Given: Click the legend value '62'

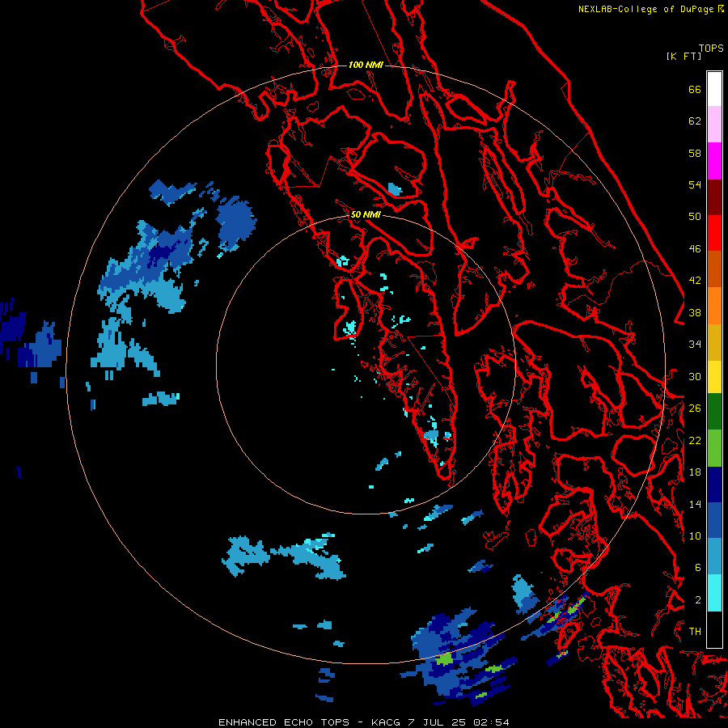Looking at the screenshot, I should (695, 121).
